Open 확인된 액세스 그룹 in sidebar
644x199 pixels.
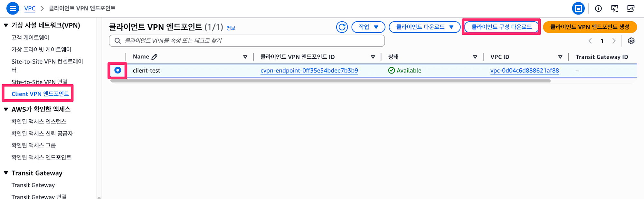[x=33, y=145]
